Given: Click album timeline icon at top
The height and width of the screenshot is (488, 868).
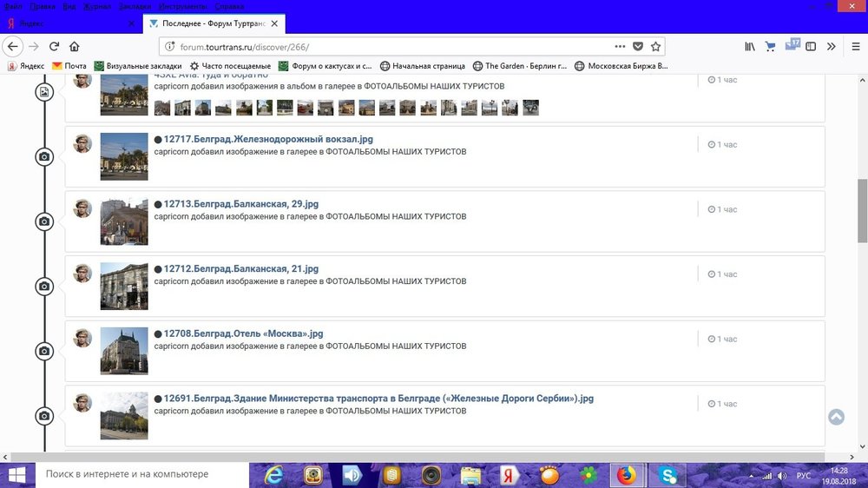Looking at the screenshot, I should click(44, 92).
